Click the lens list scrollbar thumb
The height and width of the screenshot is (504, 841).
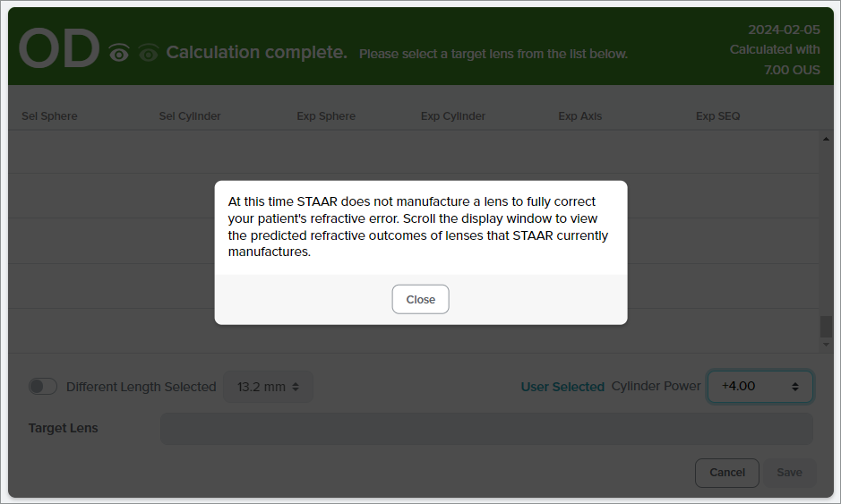click(x=826, y=327)
